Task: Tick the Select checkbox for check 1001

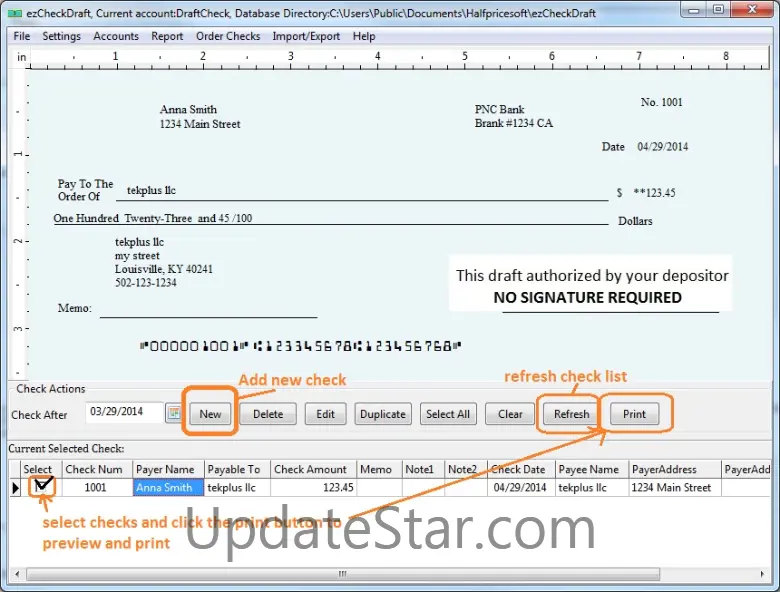Action: (x=42, y=486)
